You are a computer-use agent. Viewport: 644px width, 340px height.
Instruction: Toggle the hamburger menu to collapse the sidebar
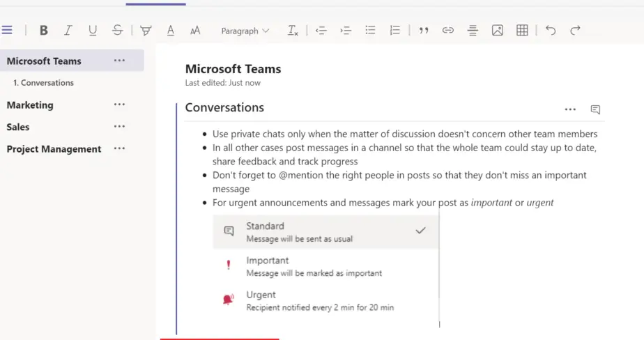tap(7, 30)
